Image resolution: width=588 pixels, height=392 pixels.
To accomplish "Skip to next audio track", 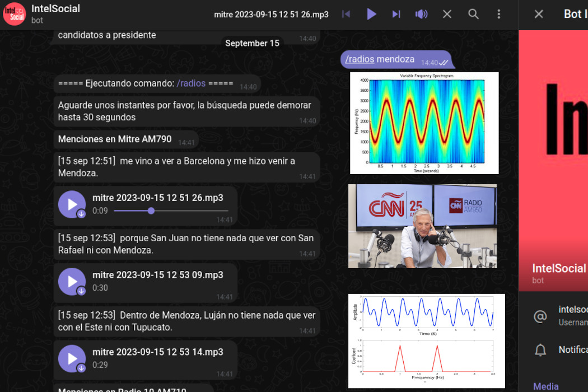I will coord(396,14).
